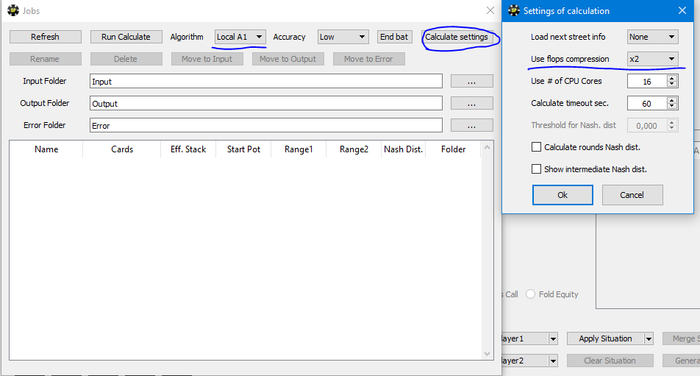Screen dimensions: 700x376
Task: Sort by the Name column header
Action: (x=46, y=149)
